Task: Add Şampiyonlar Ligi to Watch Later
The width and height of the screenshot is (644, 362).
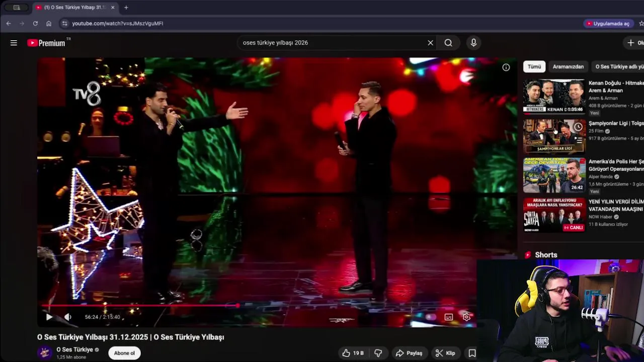Action: [x=578, y=127]
